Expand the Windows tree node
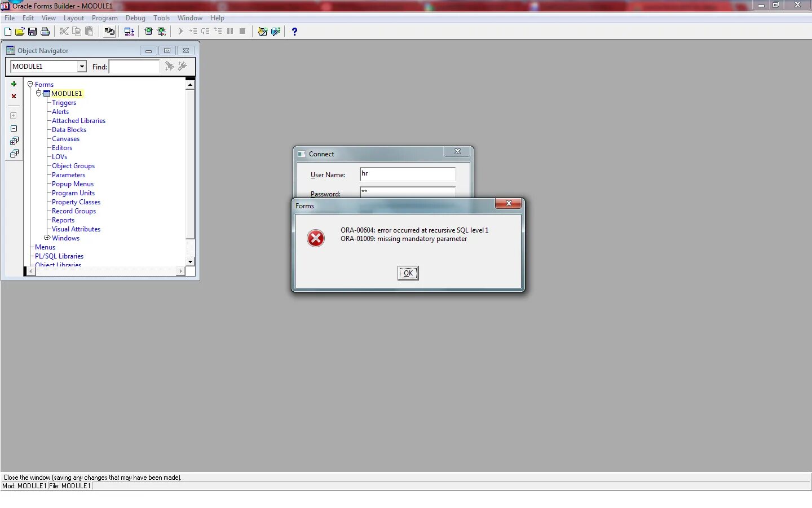Image resolution: width=812 pixels, height=508 pixels. tap(47, 238)
